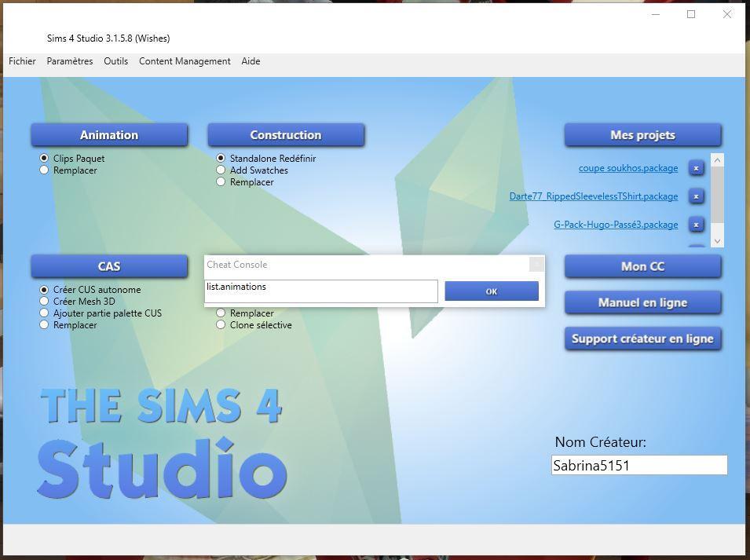Screen dimensions: 750x560
Task: Click the projects list scrollbar thumb
Action: 717,195
